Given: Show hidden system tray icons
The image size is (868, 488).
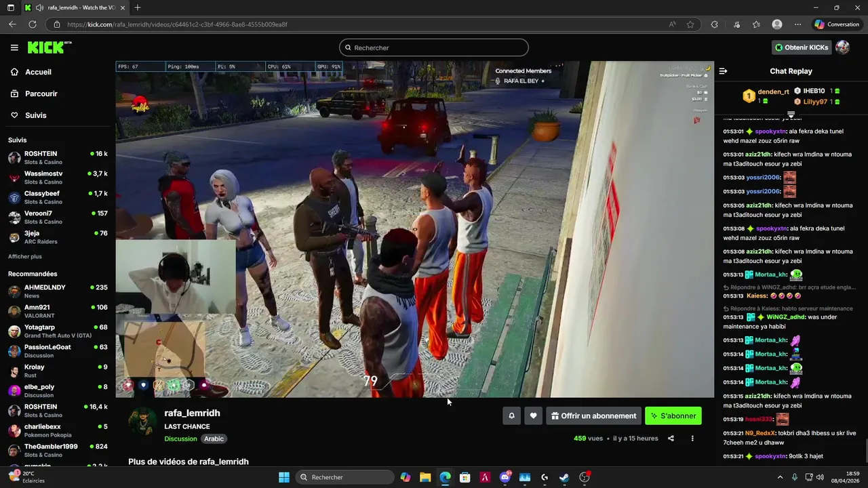Looking at the screenshot, I should tap(780, 477).
